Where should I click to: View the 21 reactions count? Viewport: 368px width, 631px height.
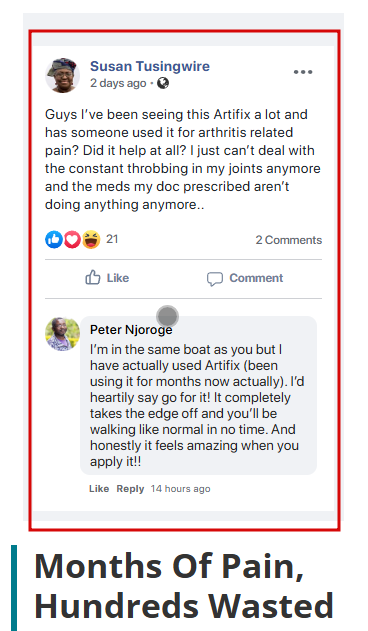click(112, 239)
